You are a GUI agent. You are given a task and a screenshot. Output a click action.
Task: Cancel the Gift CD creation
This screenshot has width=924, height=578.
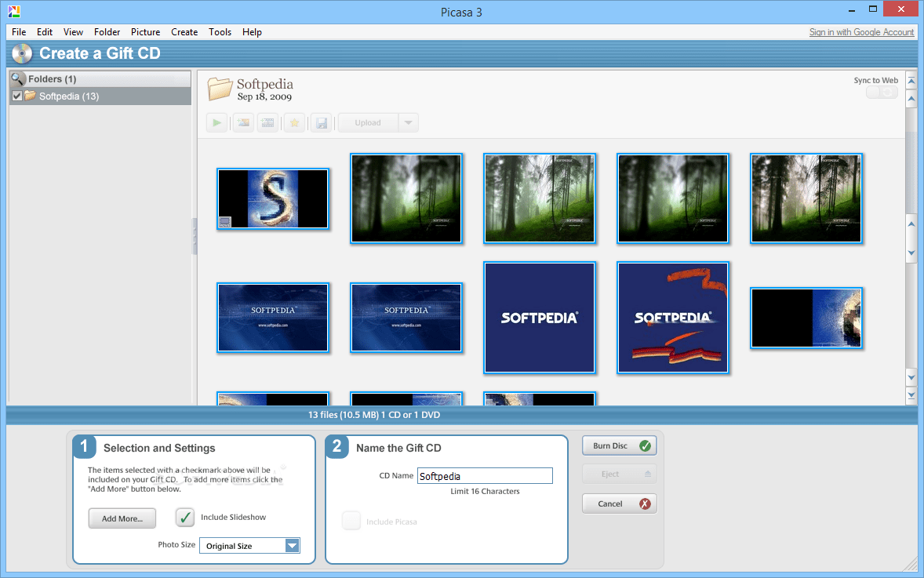(620, 503)
